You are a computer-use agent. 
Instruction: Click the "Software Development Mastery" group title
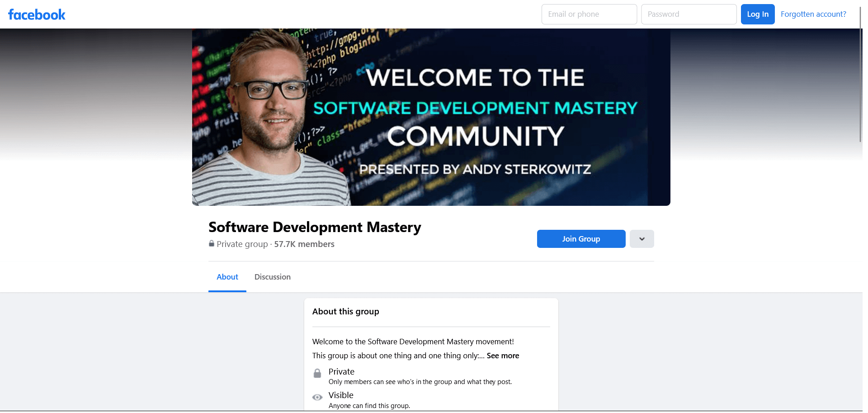point(315,227)
